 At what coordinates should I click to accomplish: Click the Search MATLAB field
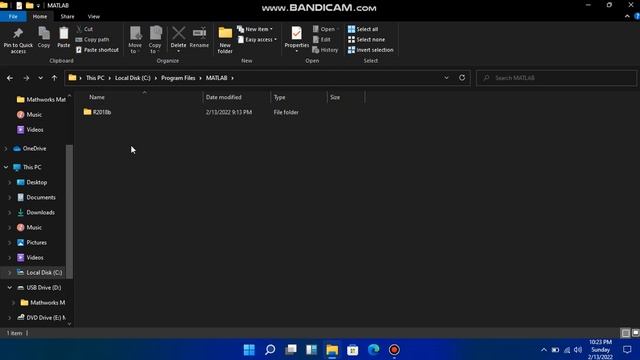(x=556, y=78)
